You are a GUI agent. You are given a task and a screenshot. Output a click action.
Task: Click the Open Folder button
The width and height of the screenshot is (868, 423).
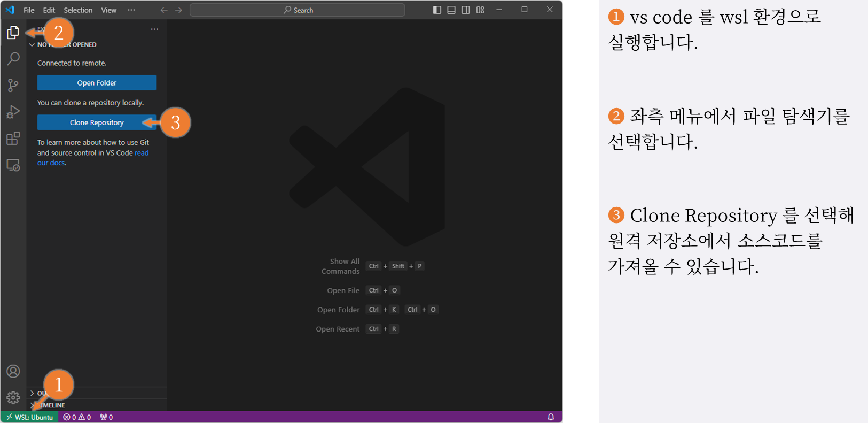click(97, 83)
